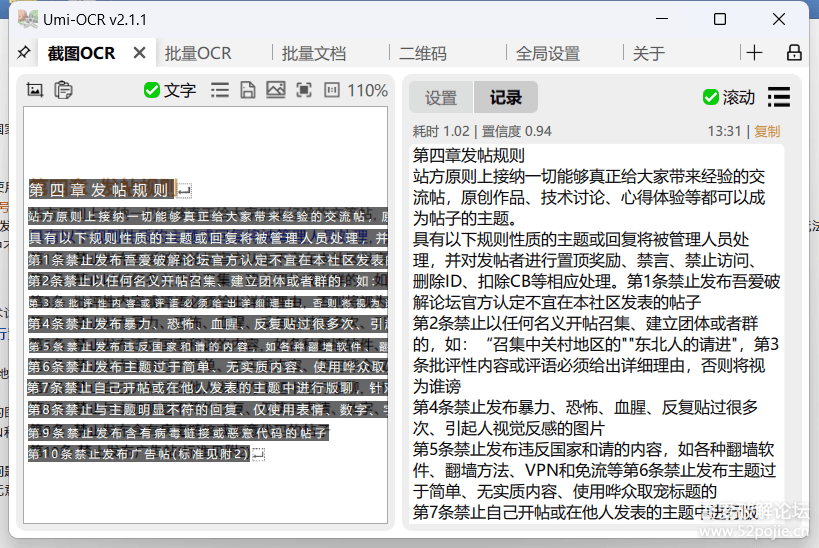Click the save file icon in toolbar
819x548 pixels.
point(248,90)
